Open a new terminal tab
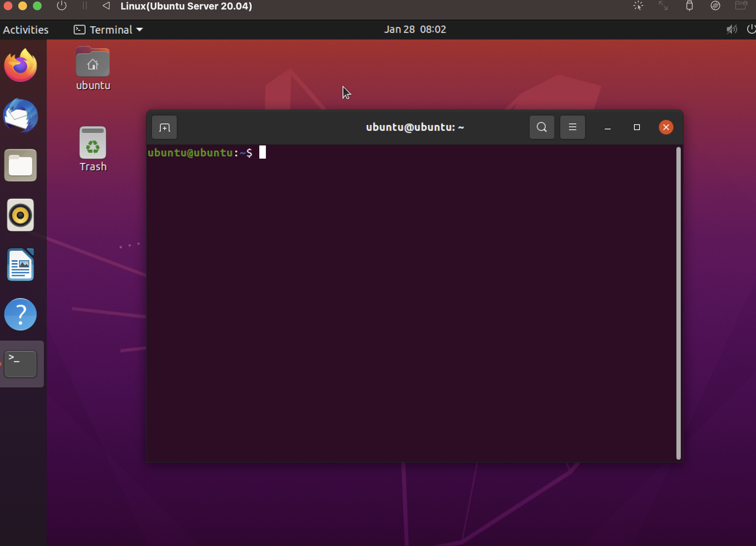The height and width of the screenshot is (546, 756). (x=164, y=128)
